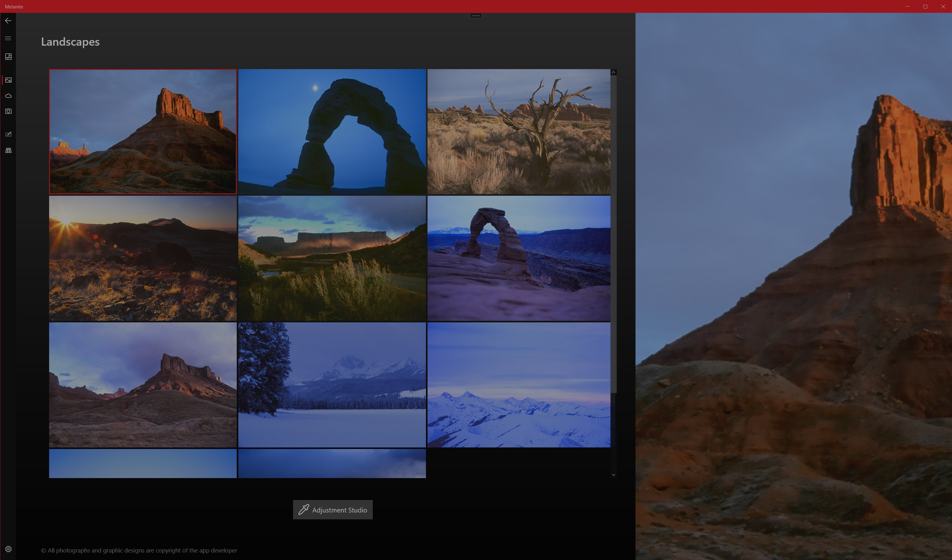Open the perspective grid icon in sidebar
The width and height of the screenshot is (952, 560).
coord(8,150)
